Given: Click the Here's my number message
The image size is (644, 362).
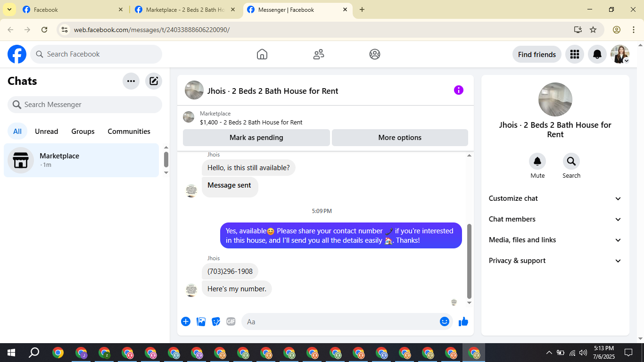Looking at the screenshot, I should [237, 289].
